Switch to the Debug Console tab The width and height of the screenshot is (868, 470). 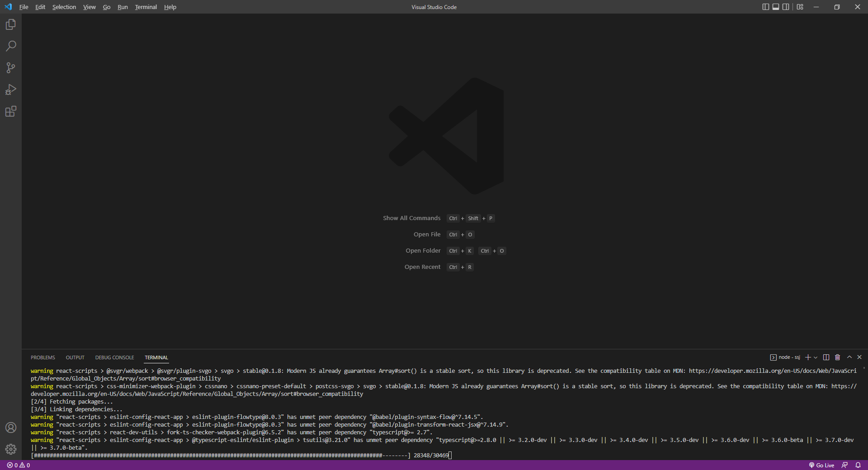pyautogui.click(x=114, y=357)
